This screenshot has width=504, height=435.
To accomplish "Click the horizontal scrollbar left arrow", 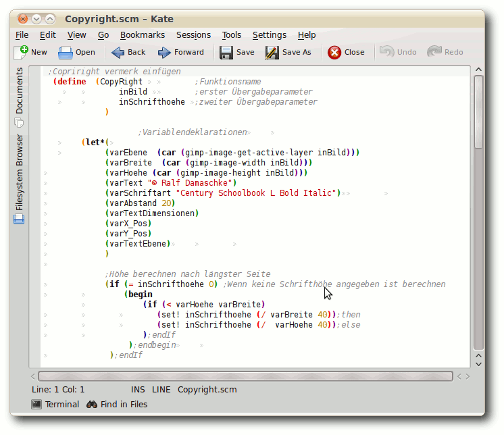I will coord(33,376).
